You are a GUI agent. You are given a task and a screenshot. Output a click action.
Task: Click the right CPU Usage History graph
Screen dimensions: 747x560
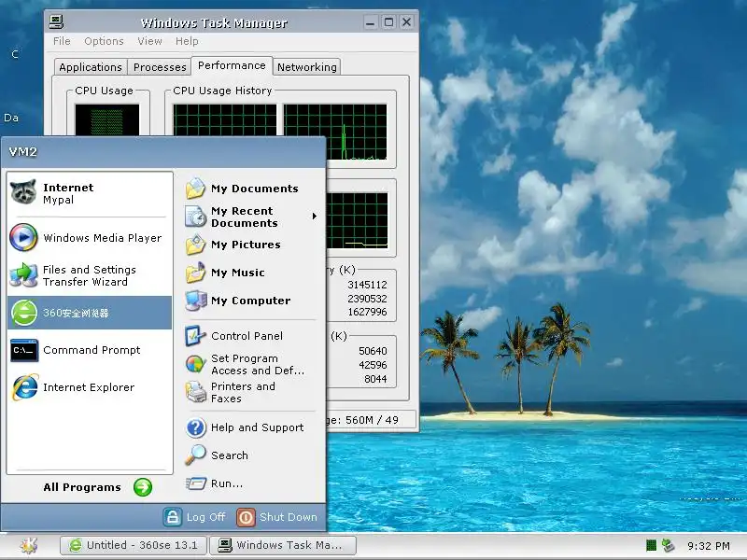tap(335, 133)
